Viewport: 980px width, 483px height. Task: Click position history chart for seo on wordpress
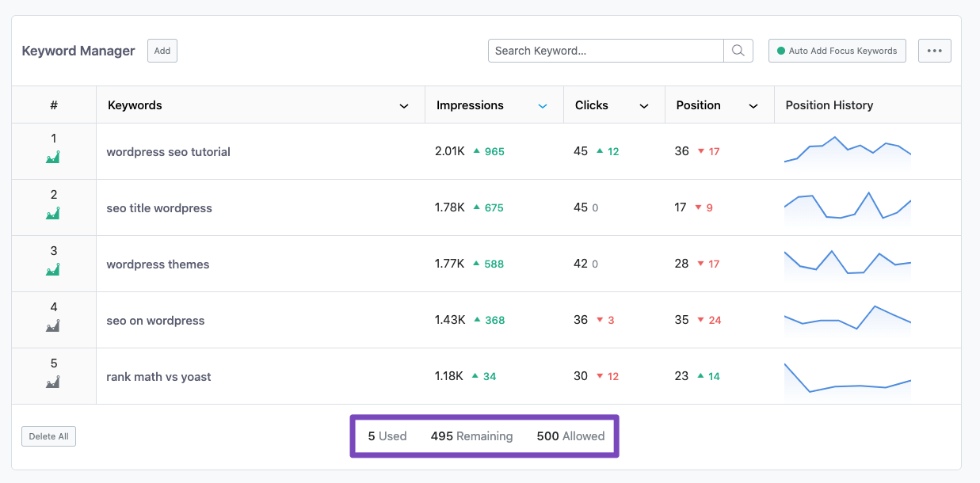point(848,321)
